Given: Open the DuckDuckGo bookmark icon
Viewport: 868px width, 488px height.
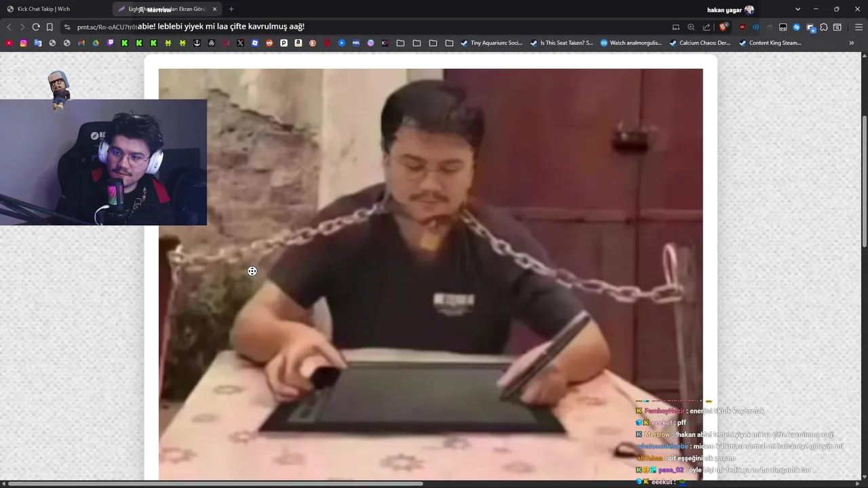Looking at the screenshot, I should [x=313, y=43].
